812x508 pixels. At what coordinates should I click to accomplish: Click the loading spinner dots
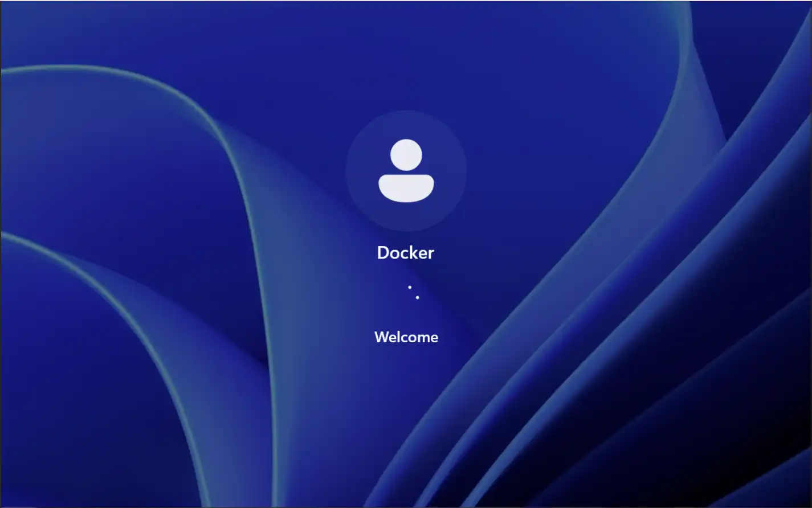(x=413, y=292)
